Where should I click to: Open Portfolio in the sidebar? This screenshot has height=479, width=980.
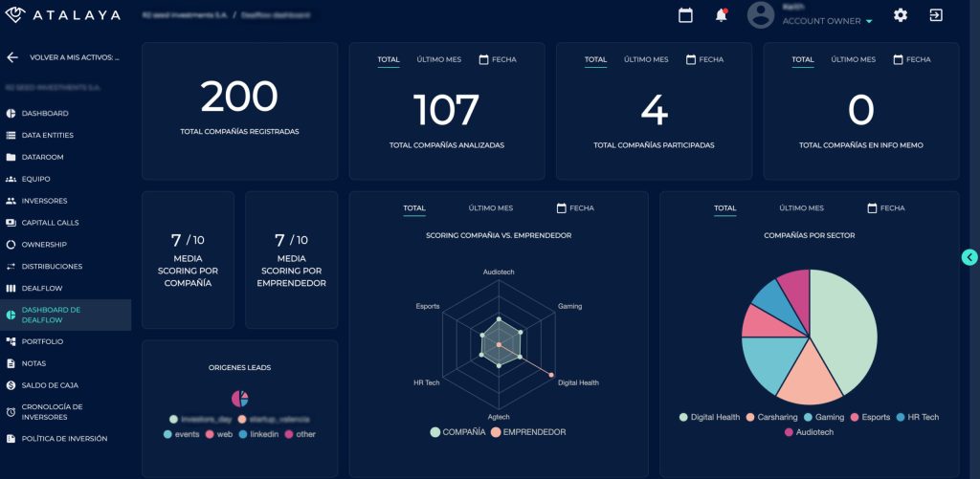point(42,341)
